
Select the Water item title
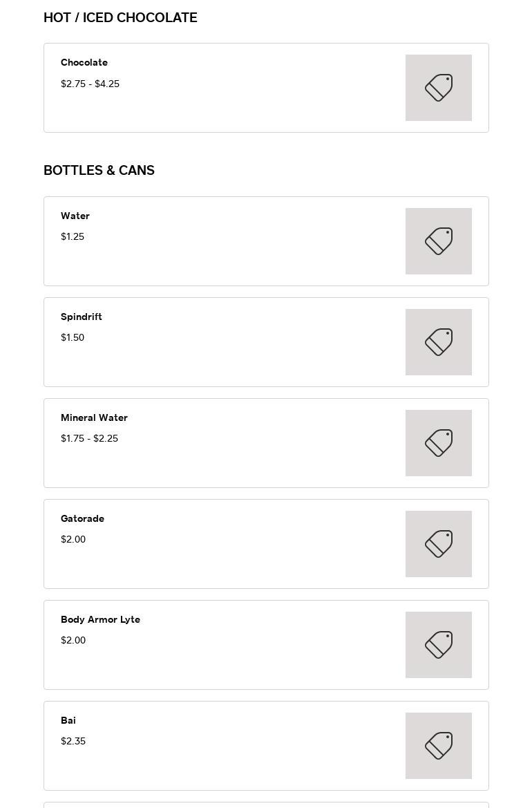coord(75,216)
